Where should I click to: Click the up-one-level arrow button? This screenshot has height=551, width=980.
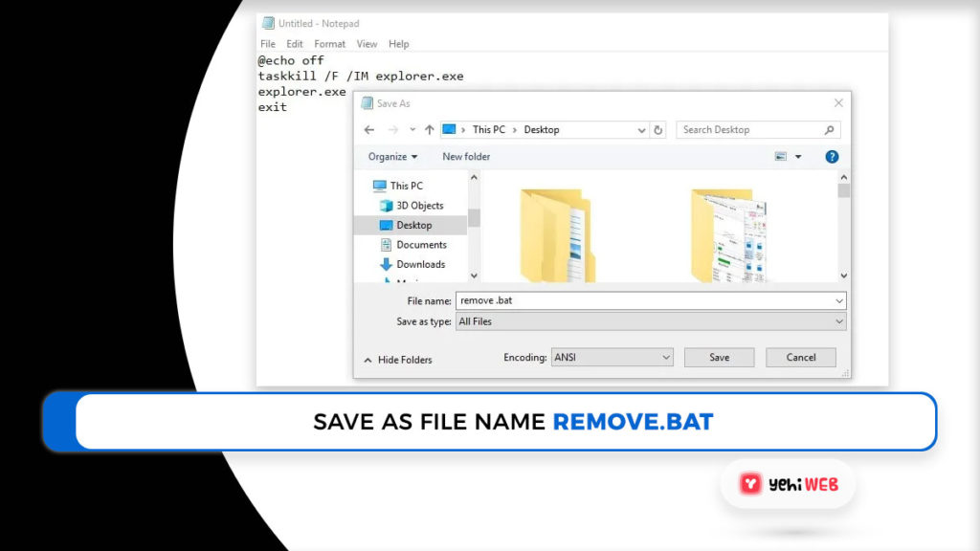(x=428, y=130)
